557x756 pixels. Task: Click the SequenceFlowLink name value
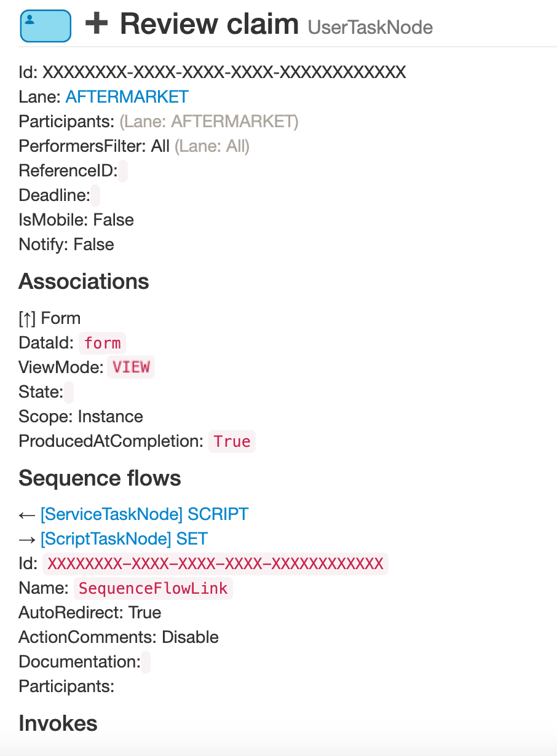tap(153, 588)
